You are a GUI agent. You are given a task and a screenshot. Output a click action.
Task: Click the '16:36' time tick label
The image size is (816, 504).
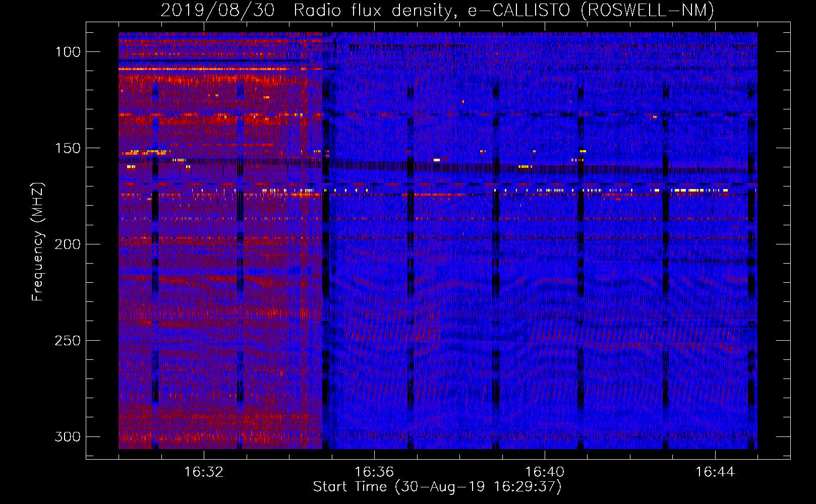click(x=374, y=472)
